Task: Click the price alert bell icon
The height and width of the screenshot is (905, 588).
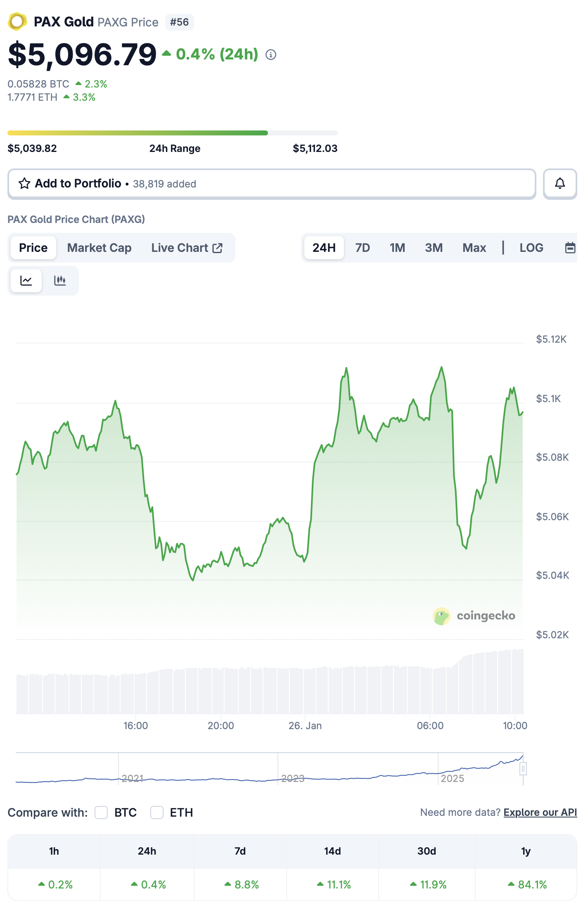Action: pyautogui.click(x=560, y=184)
